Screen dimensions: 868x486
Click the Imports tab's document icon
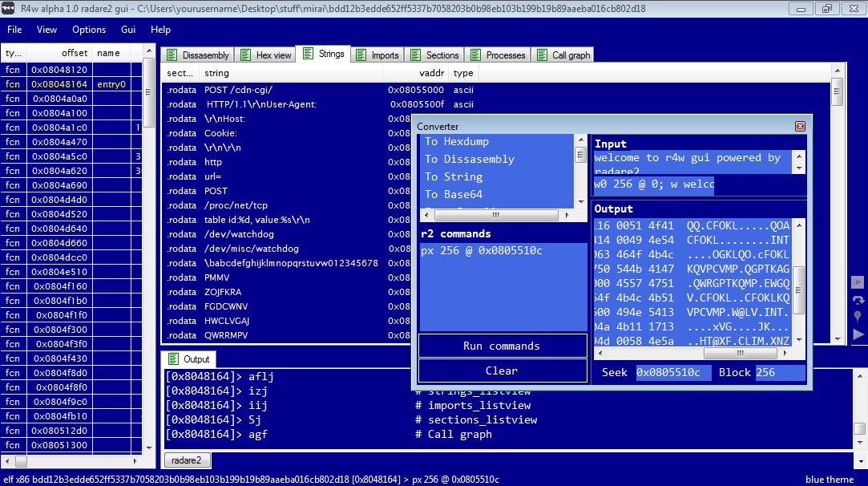[x=361, y=55]
